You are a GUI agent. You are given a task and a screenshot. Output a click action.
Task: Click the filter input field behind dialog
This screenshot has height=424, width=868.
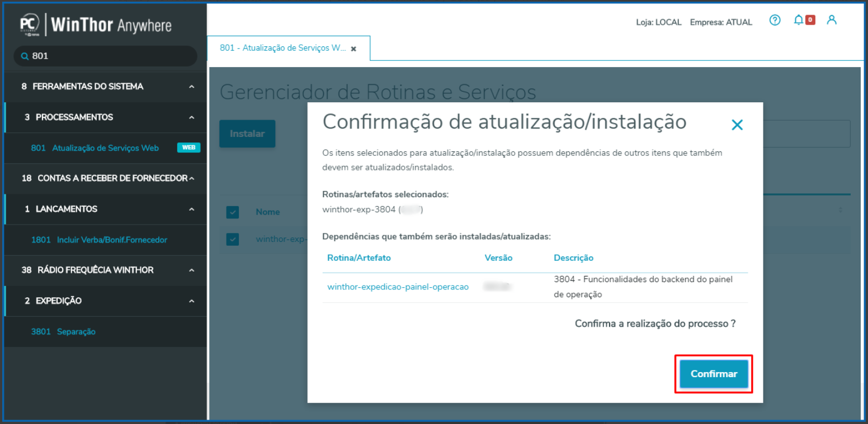806,134
